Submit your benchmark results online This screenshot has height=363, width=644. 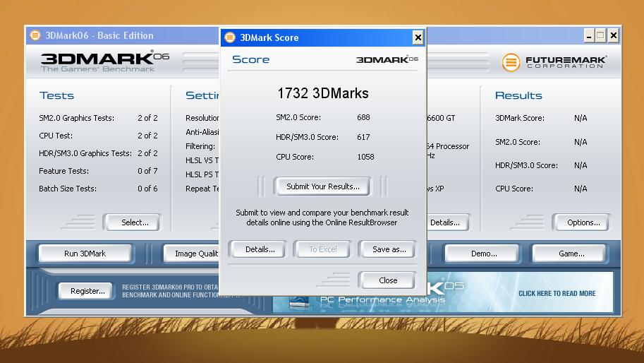tap(323, 186)
